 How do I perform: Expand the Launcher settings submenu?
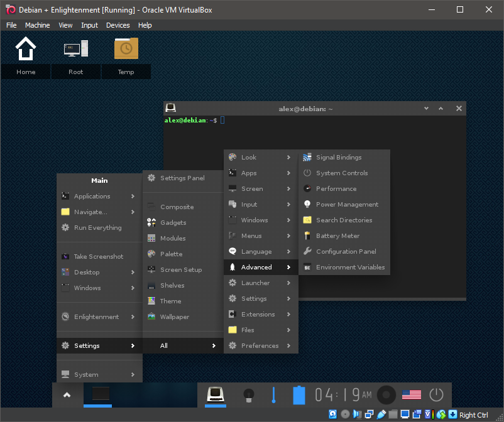coord(260,283)
